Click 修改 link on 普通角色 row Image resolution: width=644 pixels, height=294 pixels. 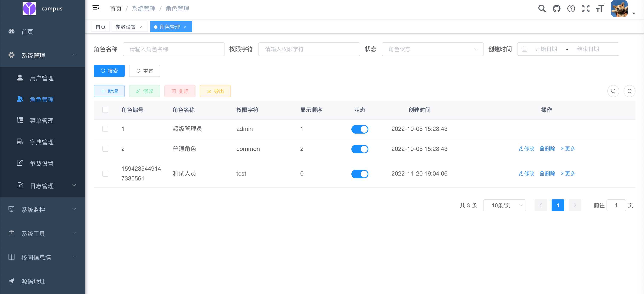click(x=526, y=148)
